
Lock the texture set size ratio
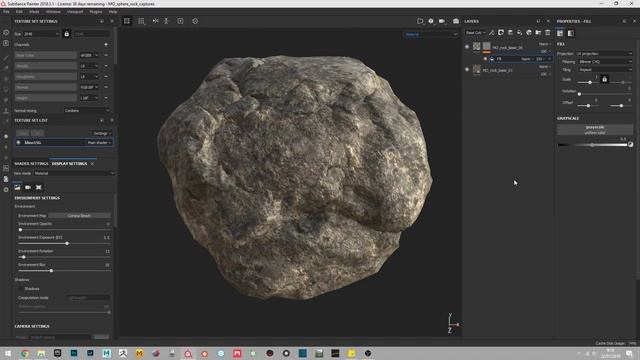click(x=67, y=34)
